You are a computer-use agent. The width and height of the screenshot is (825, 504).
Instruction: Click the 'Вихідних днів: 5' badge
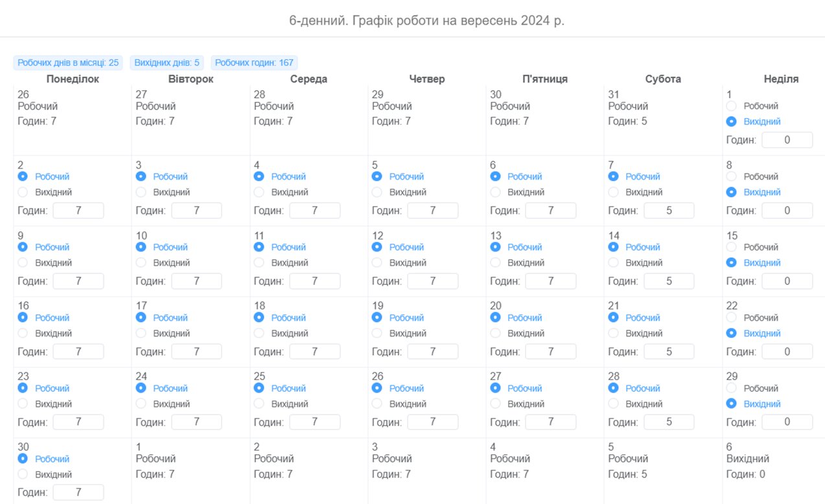tap(167, 63)
